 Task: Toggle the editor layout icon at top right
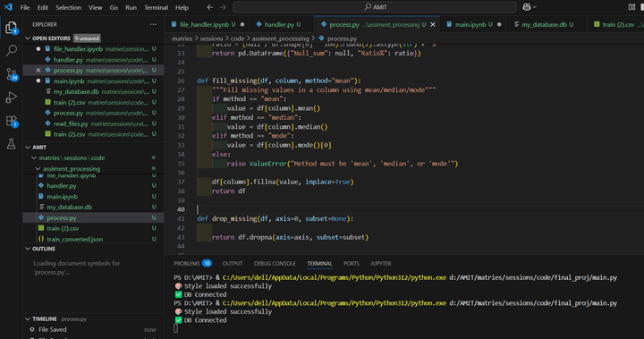[x=631, y=7]
